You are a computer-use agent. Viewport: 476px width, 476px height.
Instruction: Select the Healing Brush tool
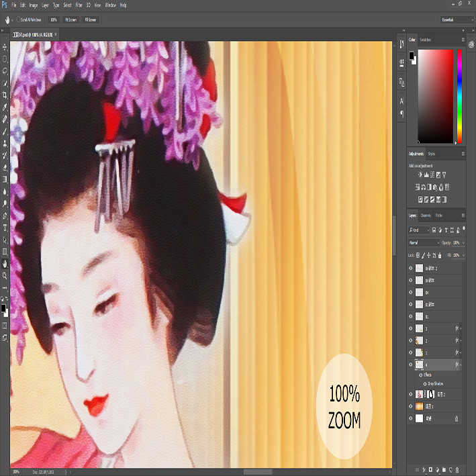[x=5, y=120]
